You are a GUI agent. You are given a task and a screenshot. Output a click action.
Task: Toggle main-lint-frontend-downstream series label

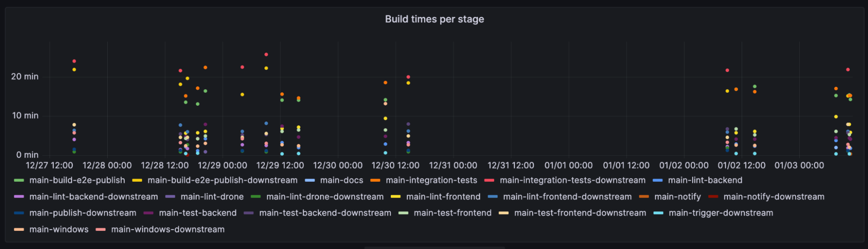(567, 197)
